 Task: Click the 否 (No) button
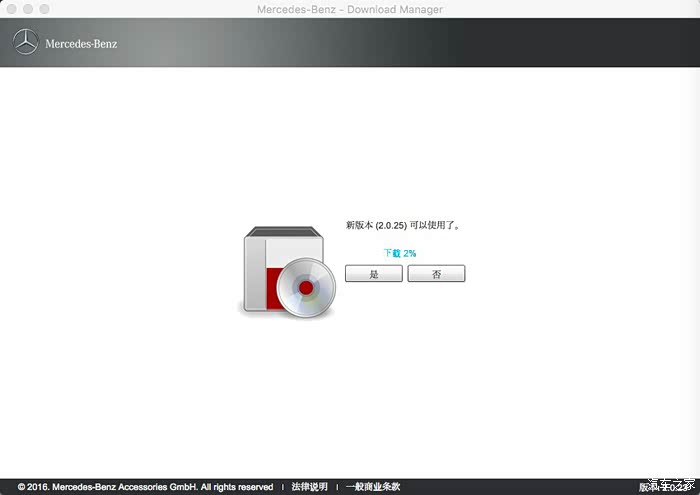coord(436,274)
